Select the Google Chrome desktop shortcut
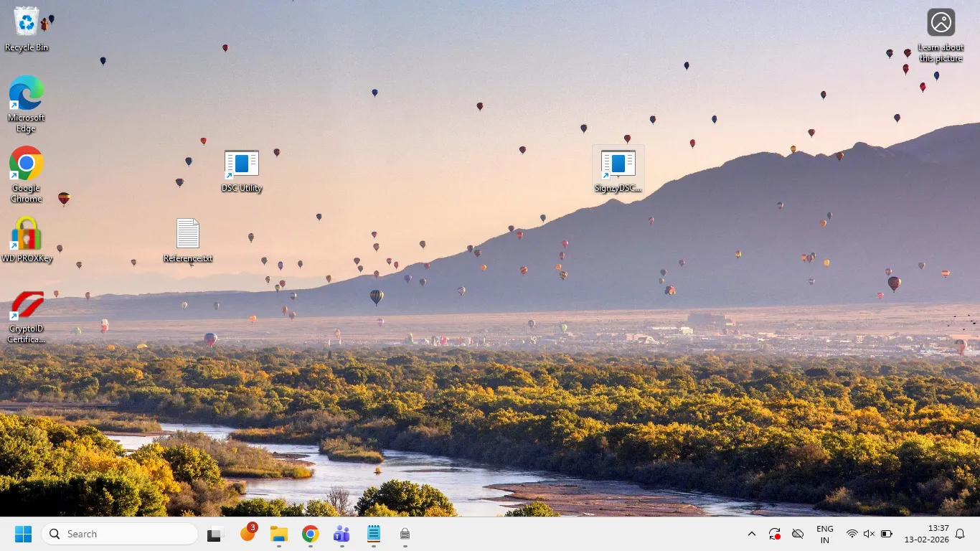The image size is (980, 551). tap(27, 174)
